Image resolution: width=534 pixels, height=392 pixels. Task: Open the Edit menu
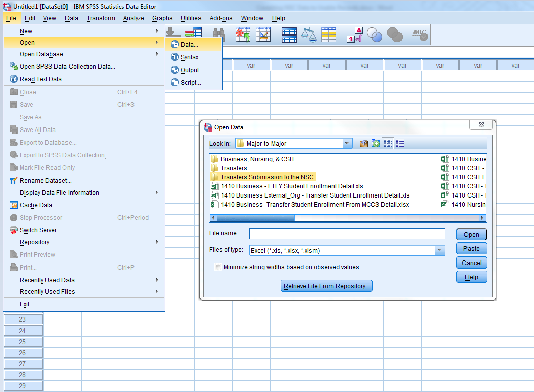30,18
